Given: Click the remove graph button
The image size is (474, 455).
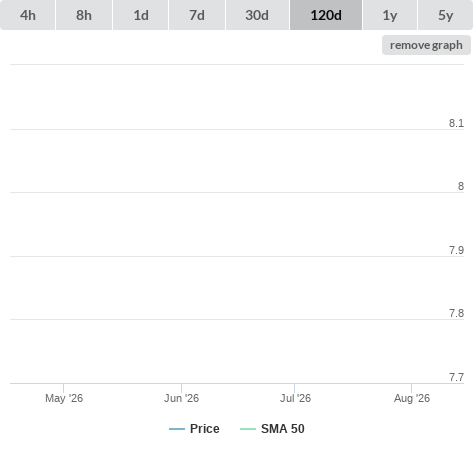Looking at the screenshot, I should [x=426, y=45].
